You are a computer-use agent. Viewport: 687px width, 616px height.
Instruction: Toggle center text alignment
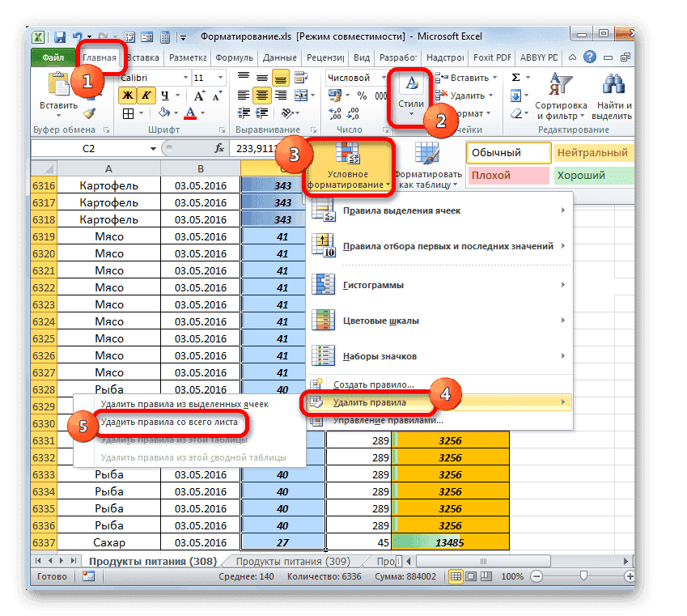coord(261,95)
